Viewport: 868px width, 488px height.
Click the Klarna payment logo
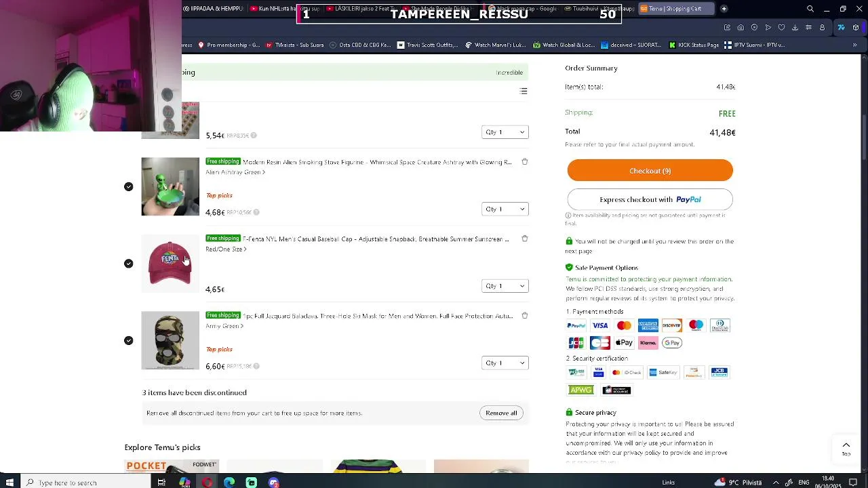click(648, 343)
